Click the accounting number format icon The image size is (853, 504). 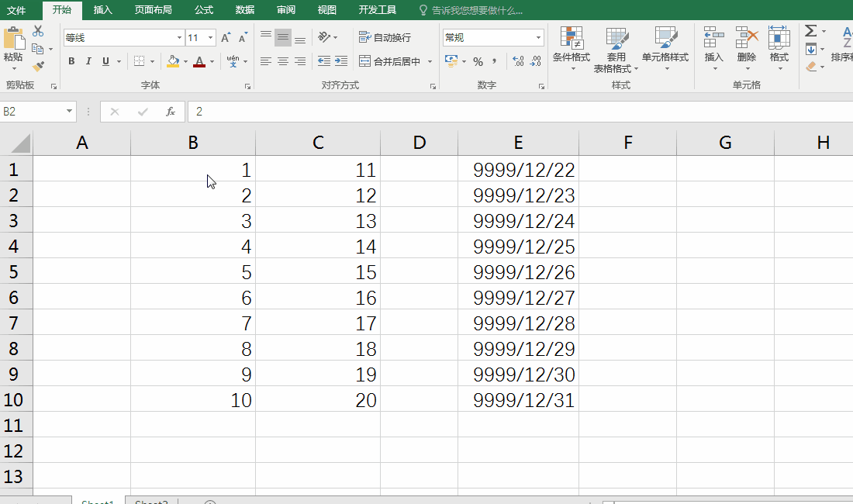[451, 61]
